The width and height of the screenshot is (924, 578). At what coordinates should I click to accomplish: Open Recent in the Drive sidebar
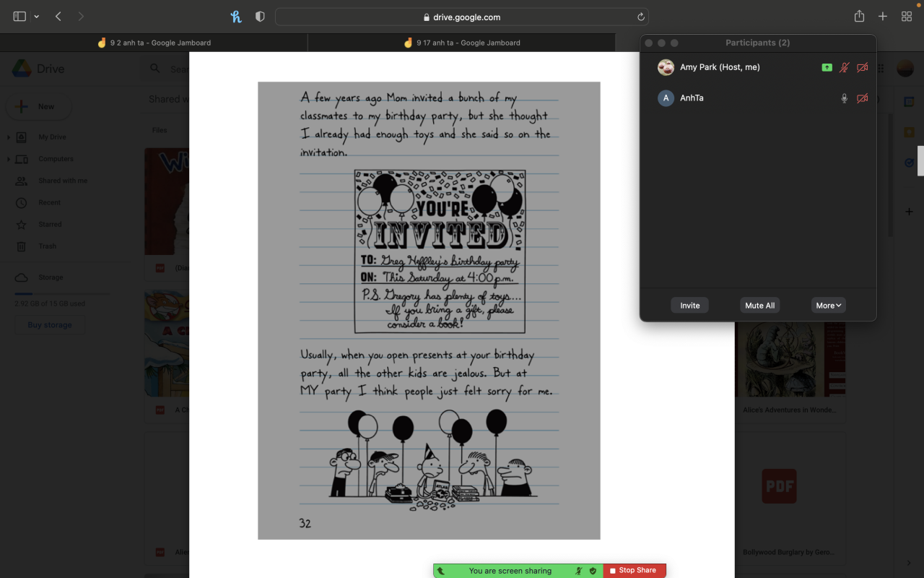click(49, 202)
